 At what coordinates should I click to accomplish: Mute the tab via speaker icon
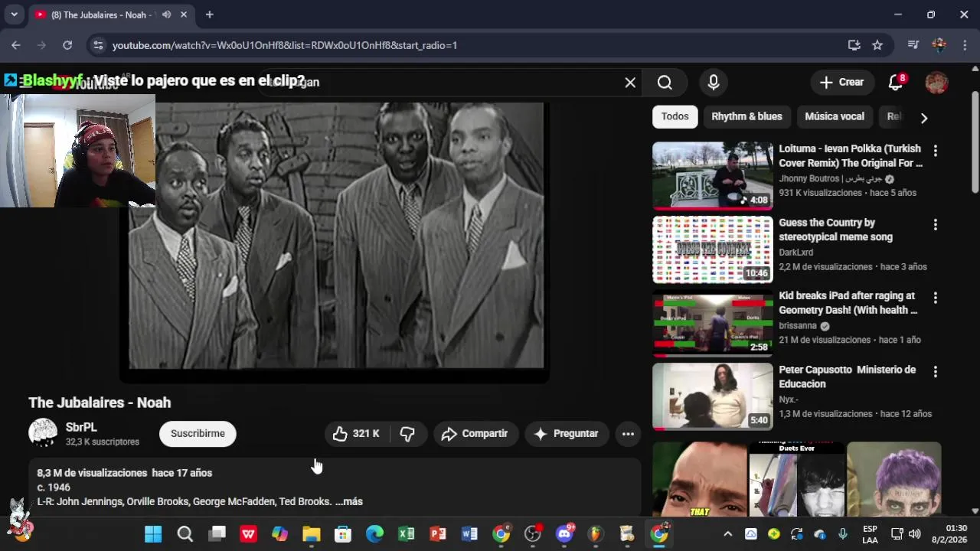coord(166,15)
